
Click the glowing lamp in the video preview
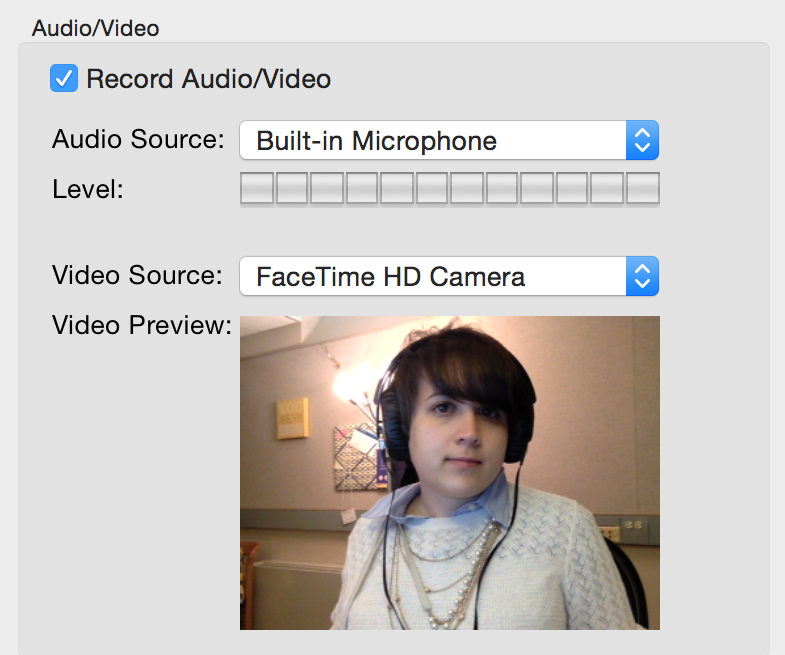[x=352, y=383]
